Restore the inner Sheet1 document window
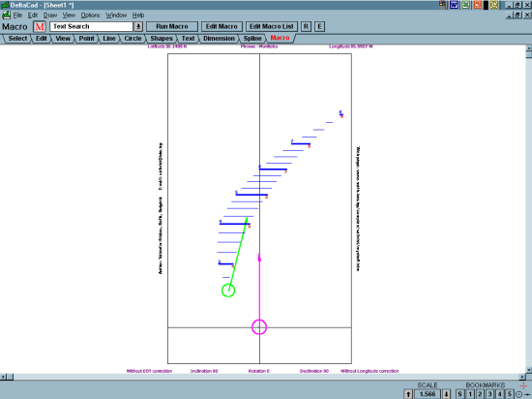 point(517,15)
